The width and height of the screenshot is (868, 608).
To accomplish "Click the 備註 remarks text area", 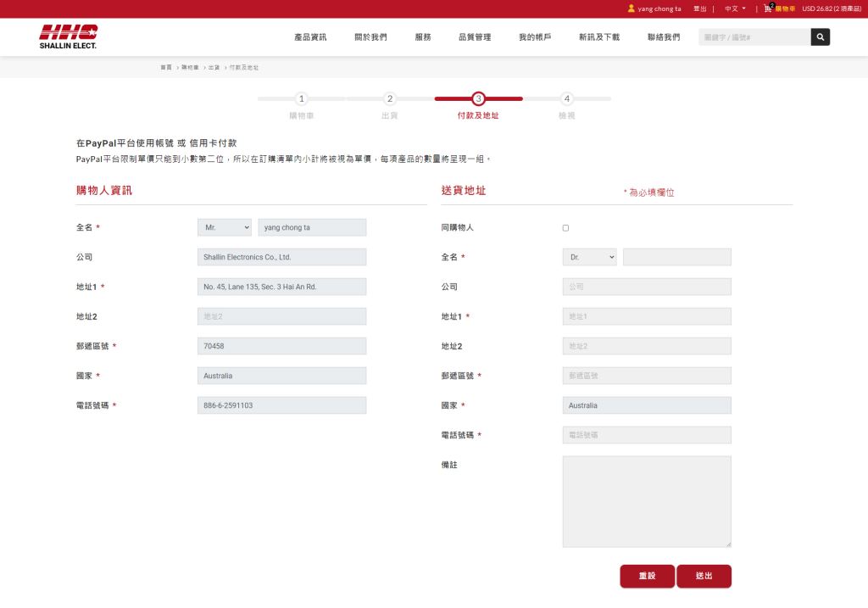I will coord(647,502).
